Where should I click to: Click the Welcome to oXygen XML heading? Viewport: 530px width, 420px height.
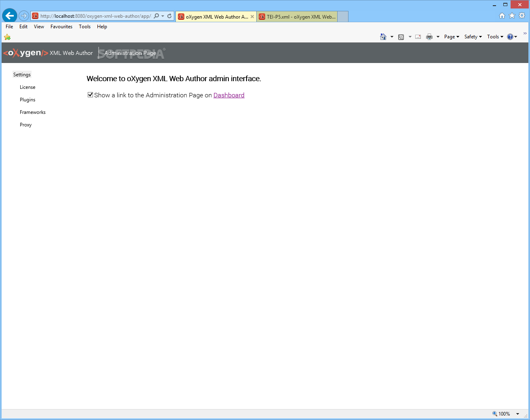point(174,79)
